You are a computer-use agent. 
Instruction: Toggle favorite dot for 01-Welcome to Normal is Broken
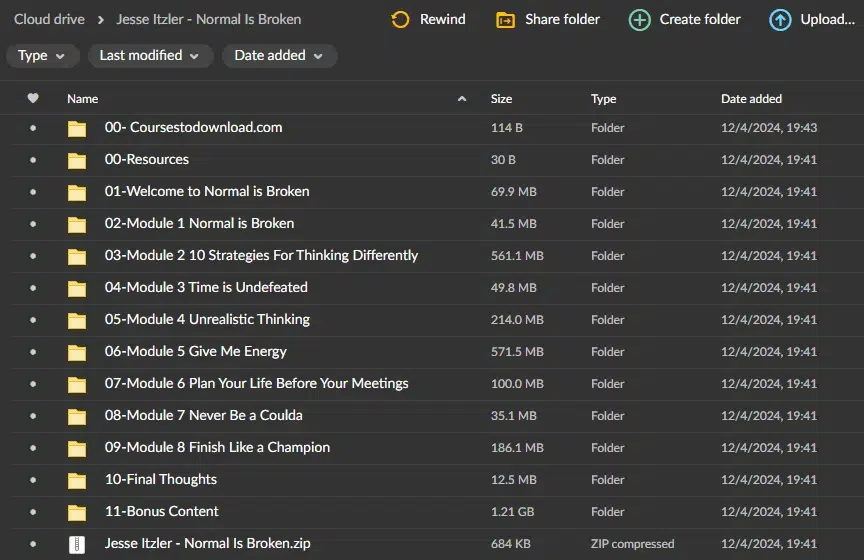(33, 192)
